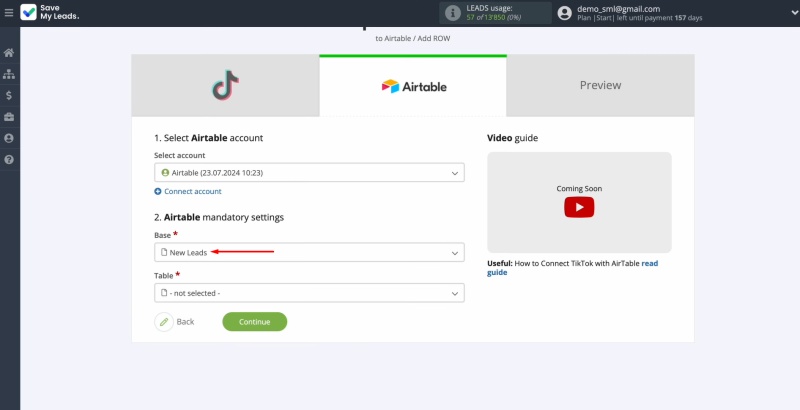Screen dimensions: 800x410
Task: Click the LEADS usage info icon
Action: click(453, 13)
